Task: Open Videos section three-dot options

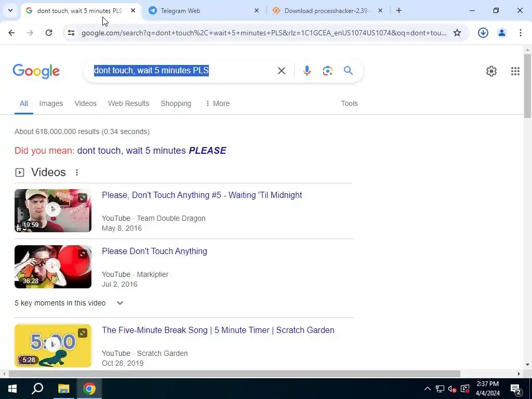Action: (x=77, y=172)
